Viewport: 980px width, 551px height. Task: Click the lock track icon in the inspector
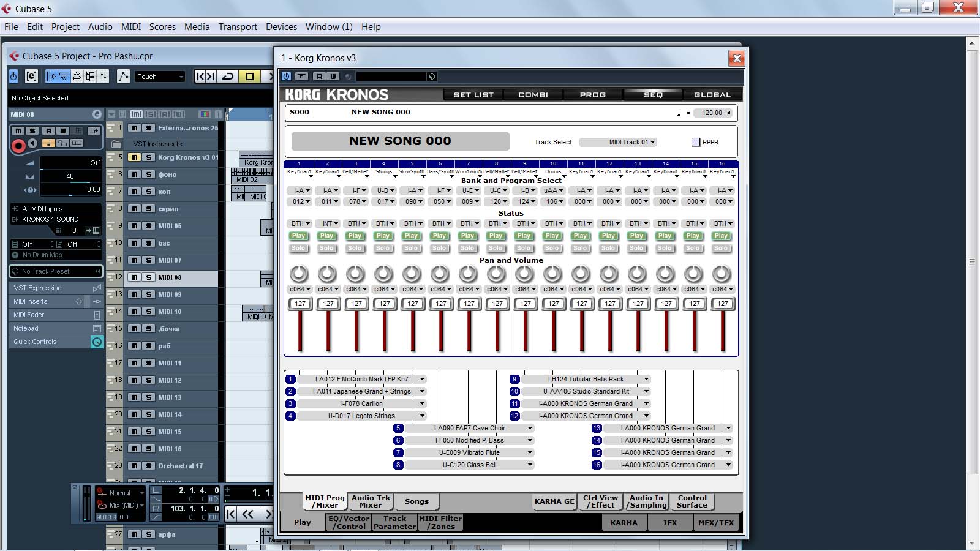tap(62, 143)
